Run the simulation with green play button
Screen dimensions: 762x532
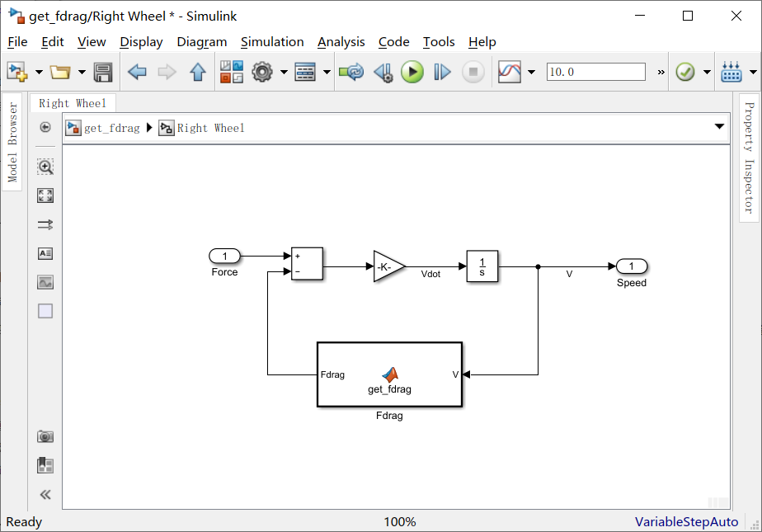(412, 72)
